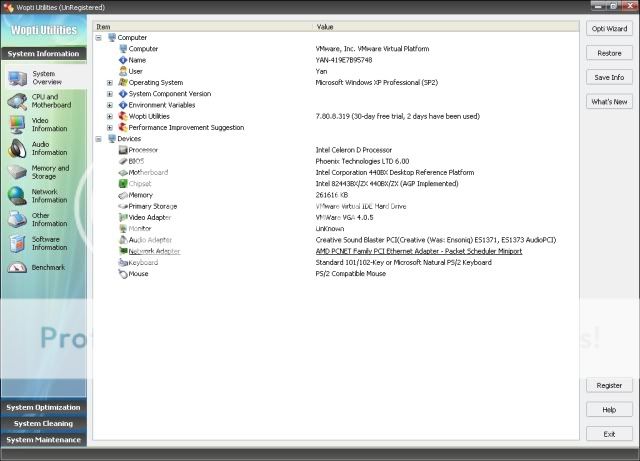
Task: Open the AMD PCNET Ethernet Adapter link
Action: 419,251
